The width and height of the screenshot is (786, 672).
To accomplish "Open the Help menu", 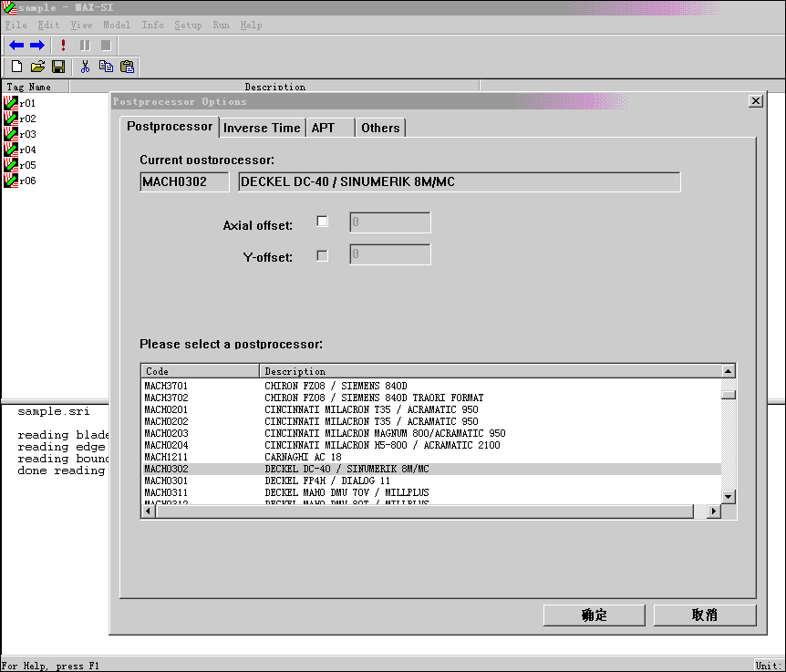I will point(251,25).
